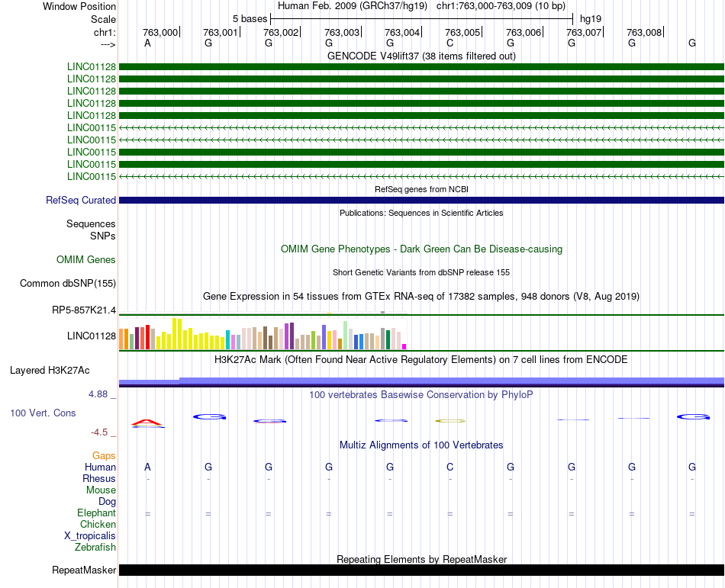The height and width of the screenshot is (588, 725).
Task: Click the X_tropicalis alignment row label
Action: pos(90,536)
